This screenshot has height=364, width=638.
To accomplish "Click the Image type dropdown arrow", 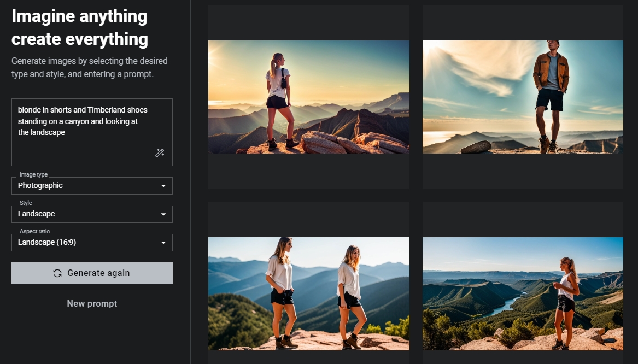I will pos(163,186).
